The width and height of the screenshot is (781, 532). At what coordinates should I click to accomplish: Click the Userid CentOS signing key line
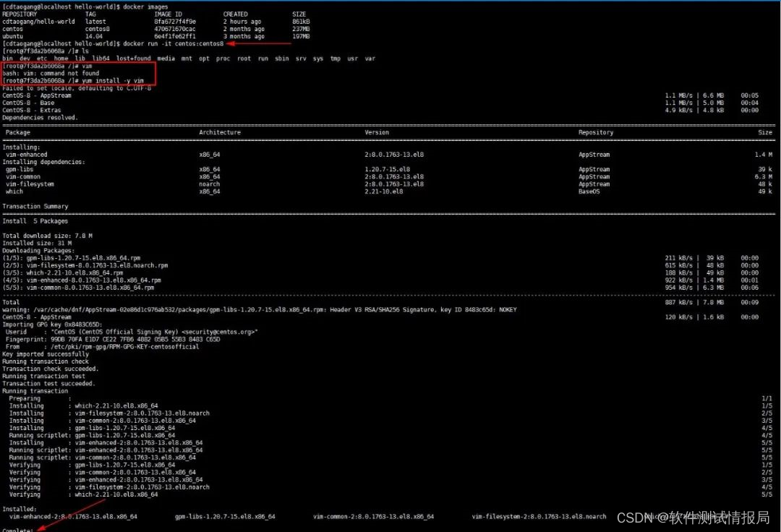tap(132, 332)
